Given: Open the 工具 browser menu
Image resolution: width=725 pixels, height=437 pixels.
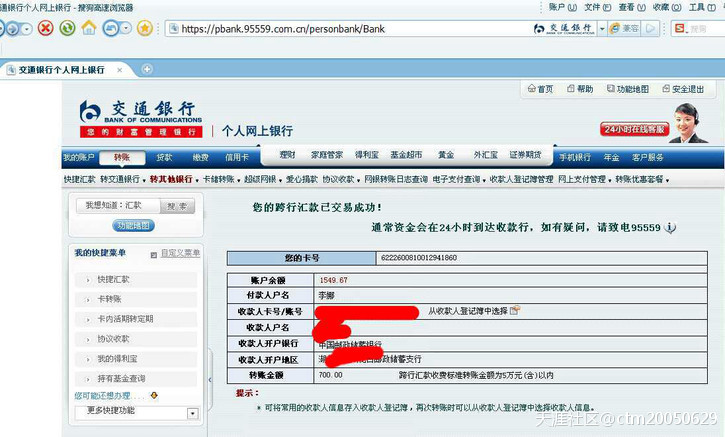Looking at the screenshot, I should (x=702, y=7).
